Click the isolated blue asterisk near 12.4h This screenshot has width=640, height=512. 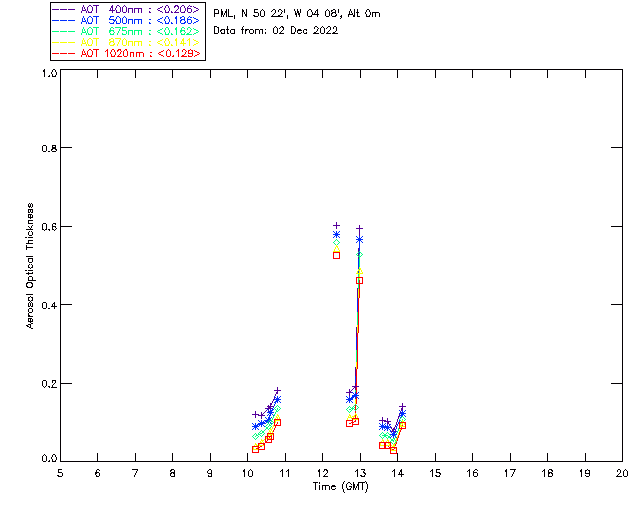point(336,234)
